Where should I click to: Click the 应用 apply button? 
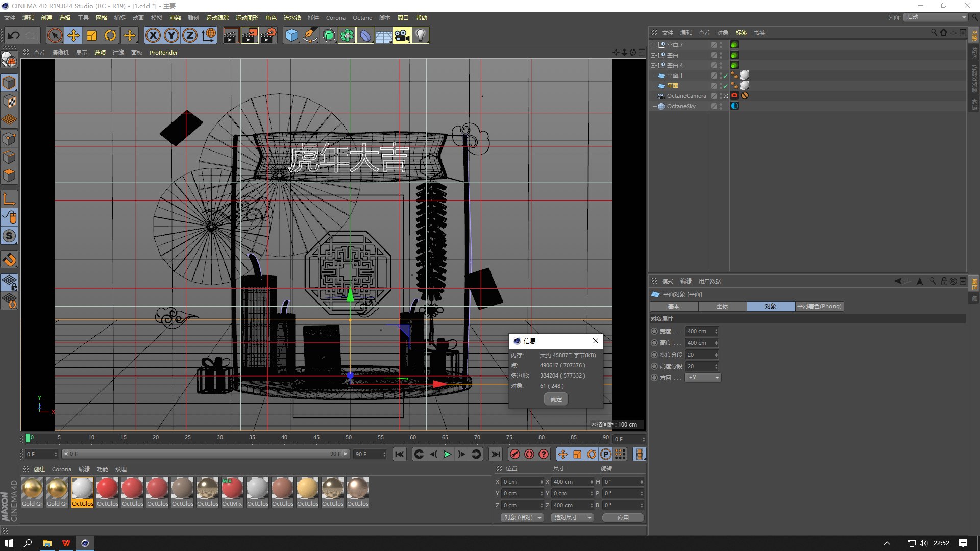tap(623, 517)
